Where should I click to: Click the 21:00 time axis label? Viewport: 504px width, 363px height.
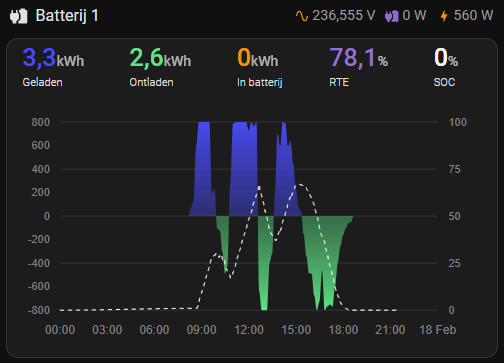tap(390, 330)
